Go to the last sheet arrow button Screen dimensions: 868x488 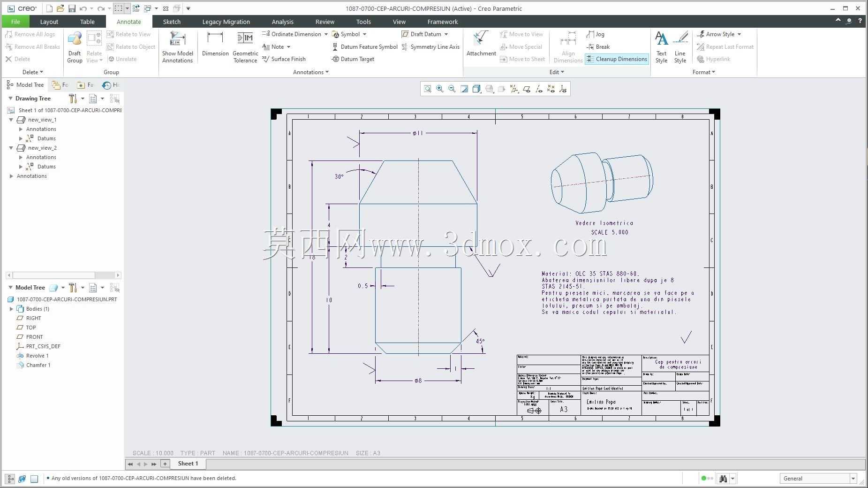pyautogui.click(x=154, y=464)
